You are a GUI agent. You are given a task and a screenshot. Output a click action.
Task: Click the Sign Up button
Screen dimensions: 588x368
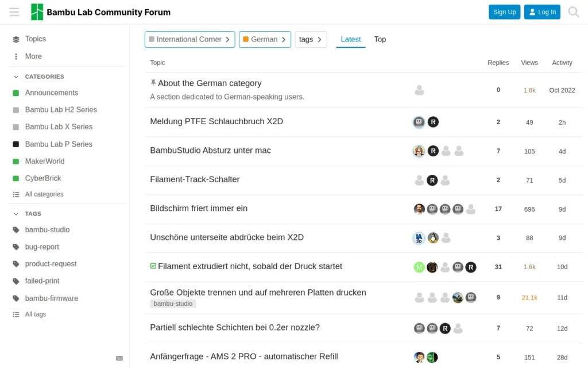click(504, 12)
